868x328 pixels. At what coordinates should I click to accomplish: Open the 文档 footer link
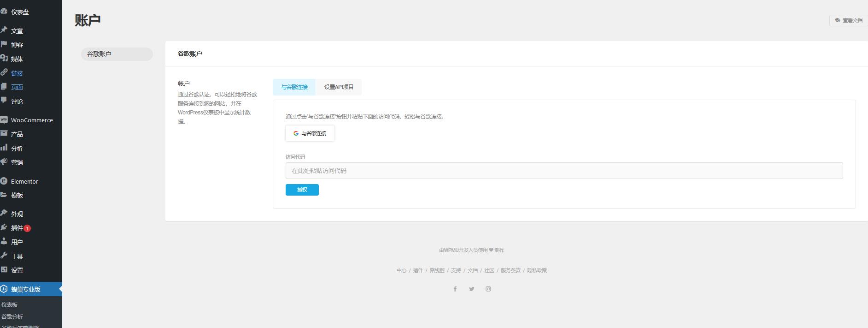point(473,270)
